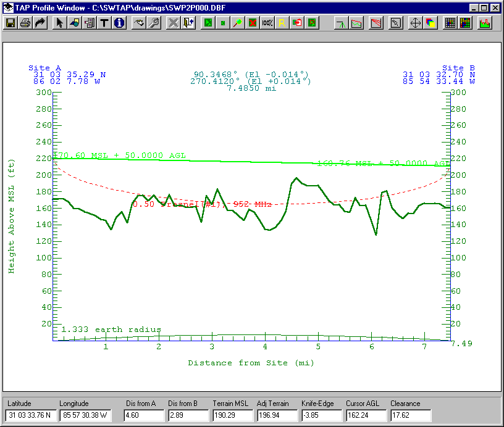This screenshot has height=427, width=504.
Task: Click the boxed pen icon
Action: point(396,23)
